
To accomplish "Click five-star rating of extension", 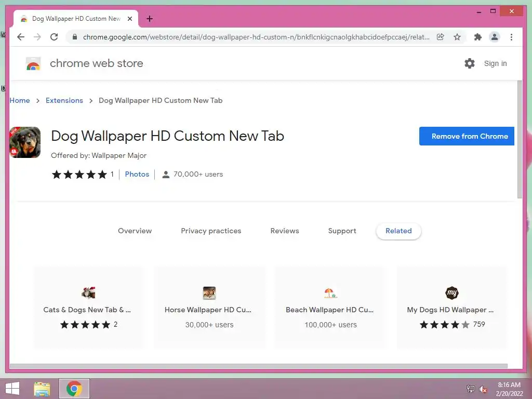I will (79, 175).
